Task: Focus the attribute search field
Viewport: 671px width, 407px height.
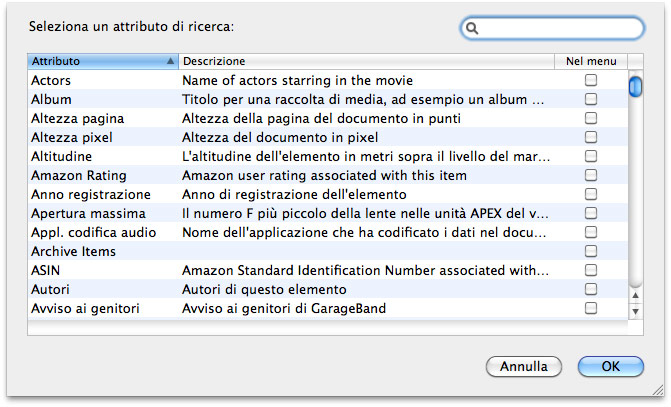Action: tap(552, 28)
